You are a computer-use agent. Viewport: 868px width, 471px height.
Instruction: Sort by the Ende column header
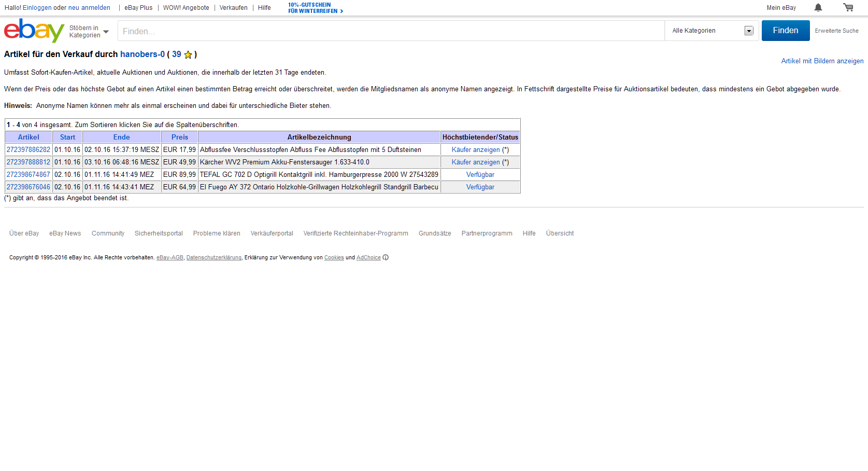click(121, 137)
